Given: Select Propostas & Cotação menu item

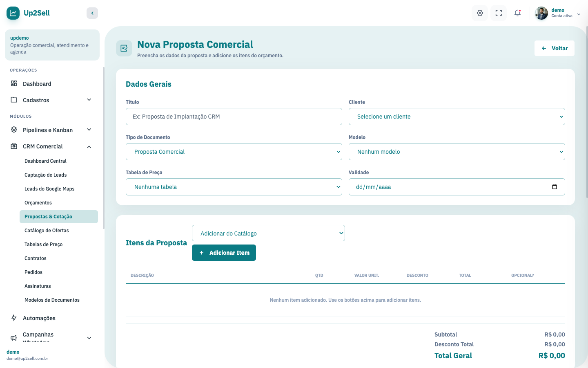Looking at the screenshot, I should click(x=59, y=217).
